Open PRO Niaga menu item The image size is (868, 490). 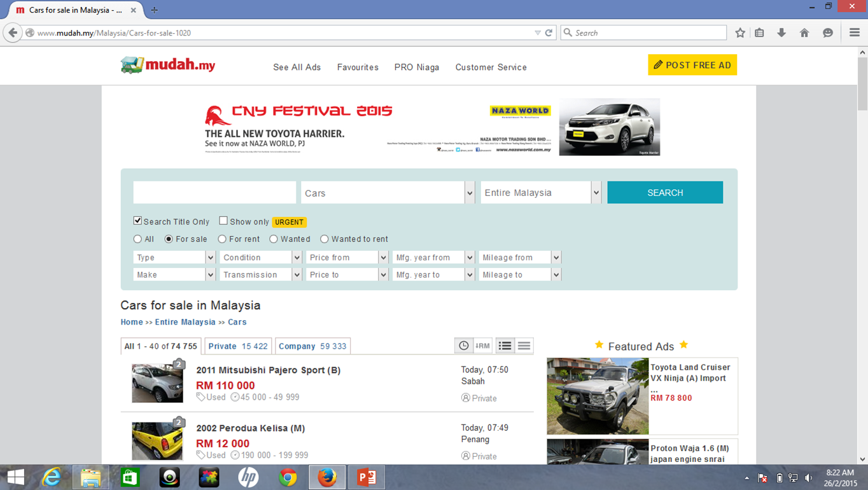tap(417, 67)
